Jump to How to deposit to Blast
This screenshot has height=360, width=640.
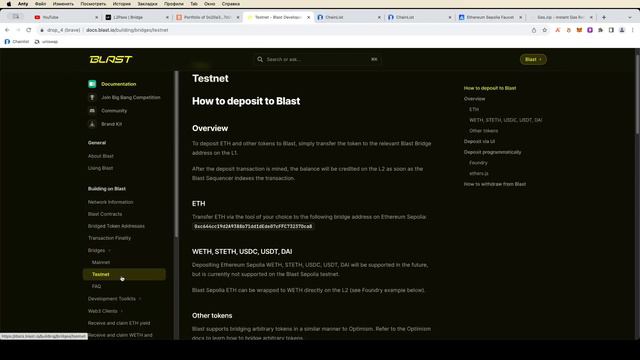[490, 88]
